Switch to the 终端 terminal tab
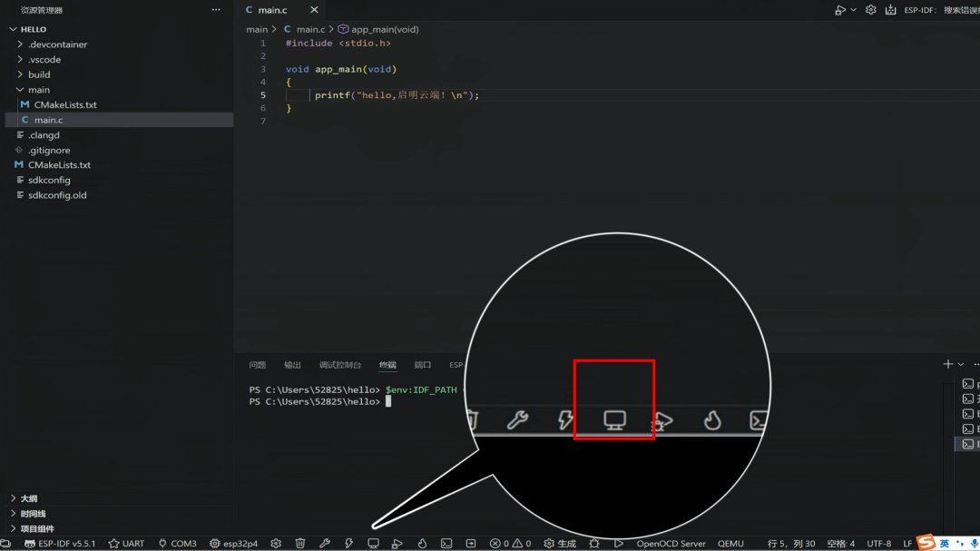Screen dimensions: 980x551 click(x=387, y=365)
